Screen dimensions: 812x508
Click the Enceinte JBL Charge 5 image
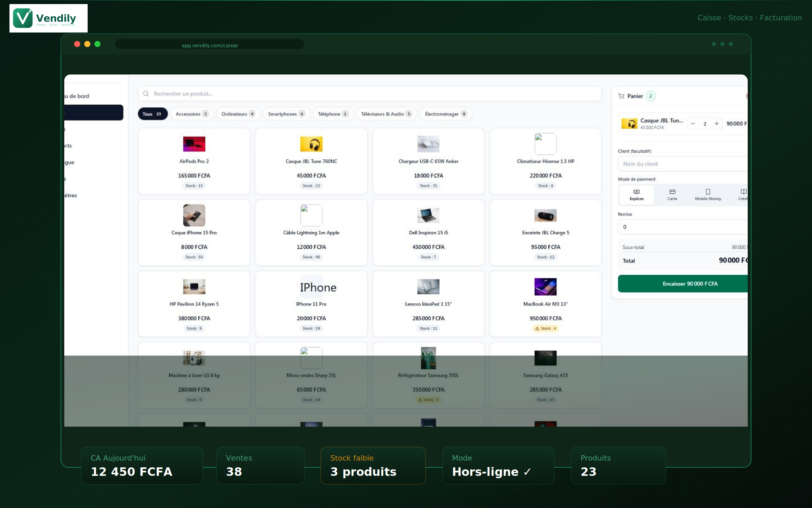coord(545,215)
